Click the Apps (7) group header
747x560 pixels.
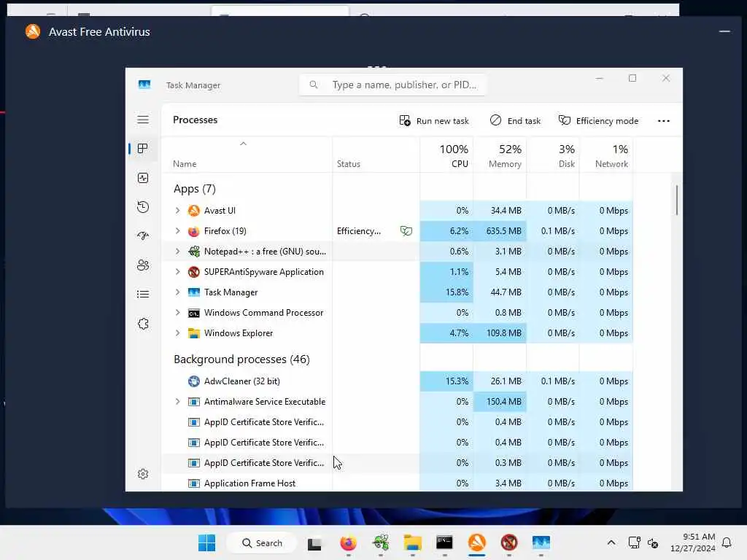click(x=195, y=189)
